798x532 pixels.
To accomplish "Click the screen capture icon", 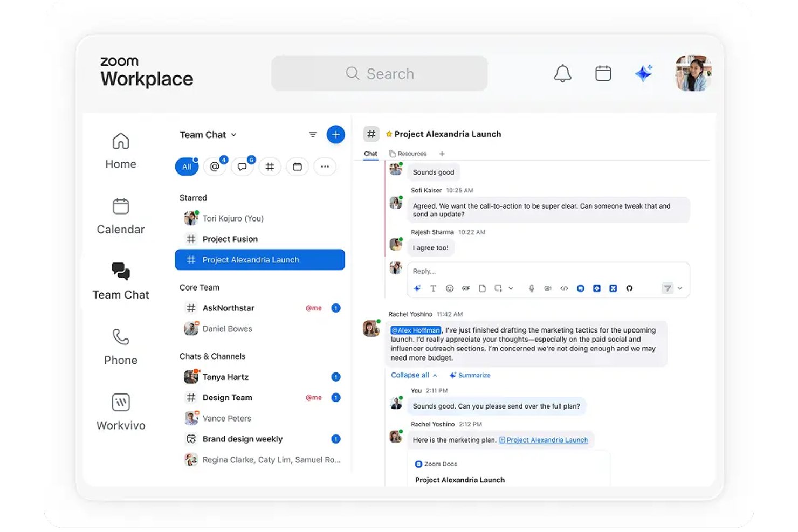I will (498, 288).
